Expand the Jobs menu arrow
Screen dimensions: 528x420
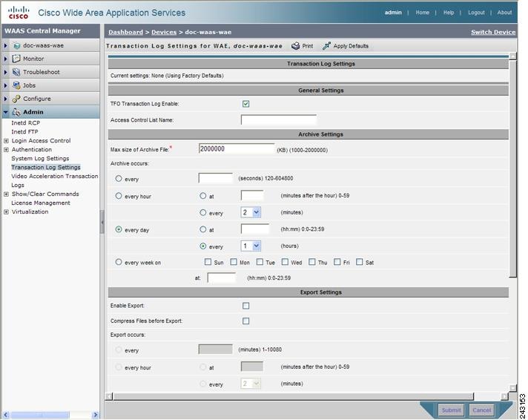(5, 85)
